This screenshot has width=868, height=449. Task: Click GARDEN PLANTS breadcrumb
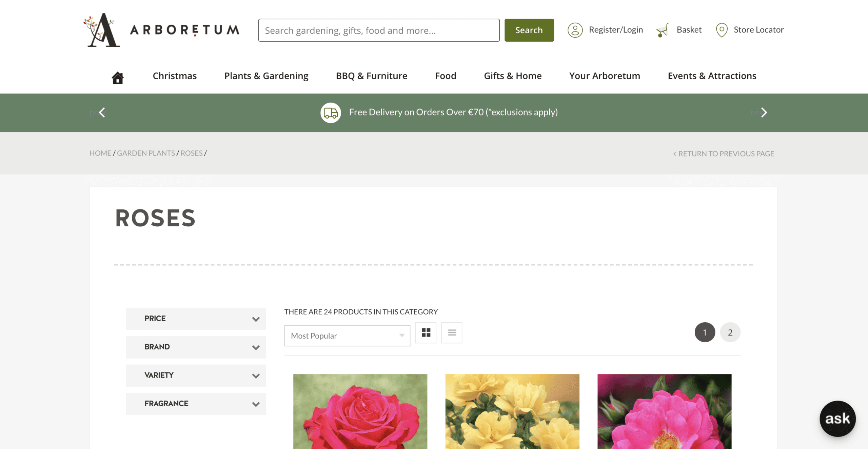146,153
